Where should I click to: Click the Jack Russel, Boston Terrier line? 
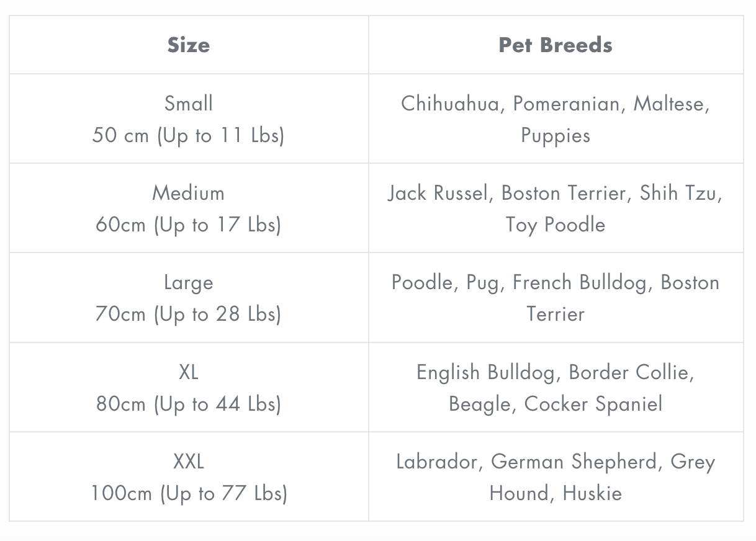(x=556, y=193)
